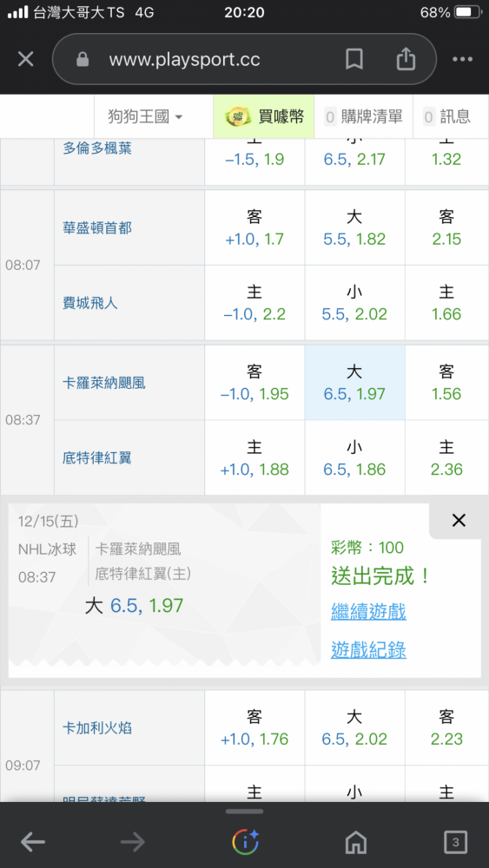The width and height of the screenshot is (489, 868).
Task: Select 客 +1.0, 1.7 for 華盛頓首都
Action: click(254, 227)
